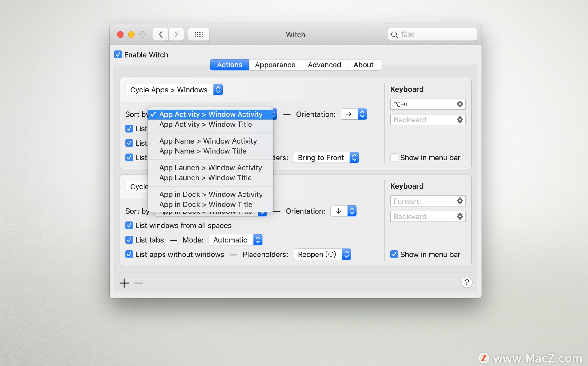The width and height of the screenshot is (588, 366).
Task: Add a new action with the plus button
Action: [x=124, y=283]
